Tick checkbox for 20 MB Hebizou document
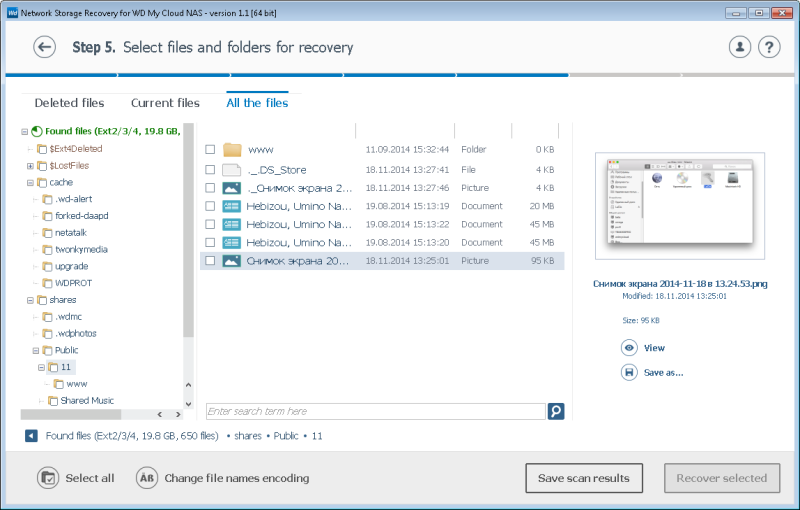 pos(210,206)
